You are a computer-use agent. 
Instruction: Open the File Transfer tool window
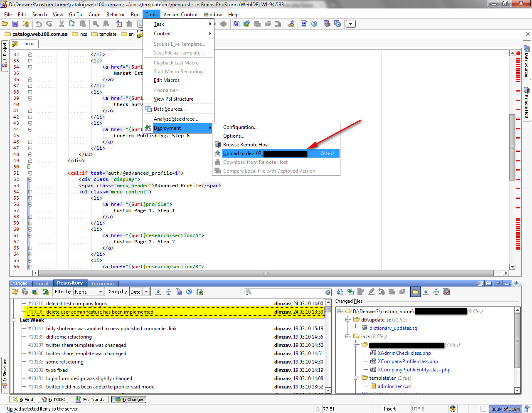tap(90, 399)
